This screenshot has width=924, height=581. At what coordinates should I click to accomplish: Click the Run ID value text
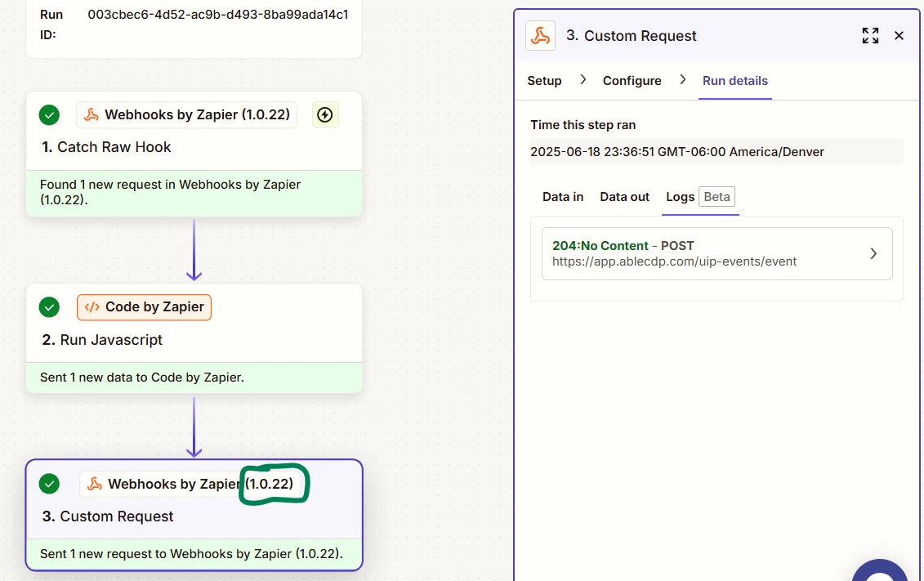click(x=218, y=14)
